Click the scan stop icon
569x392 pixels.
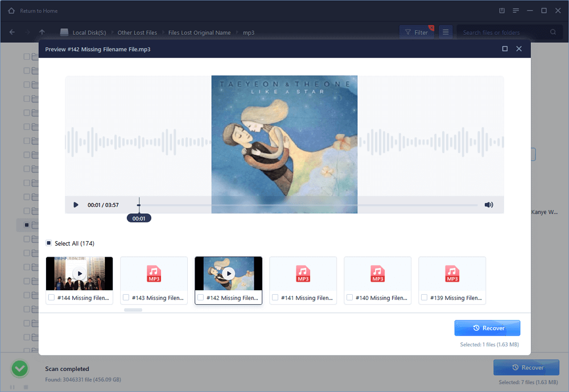26,387
